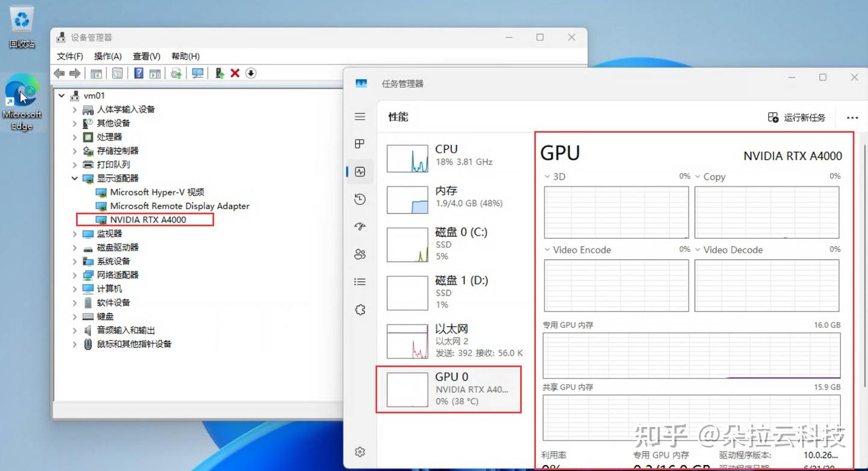
Task: Select the GPU 0 NVIDIA performance entry
Action: tap(449, 389)
